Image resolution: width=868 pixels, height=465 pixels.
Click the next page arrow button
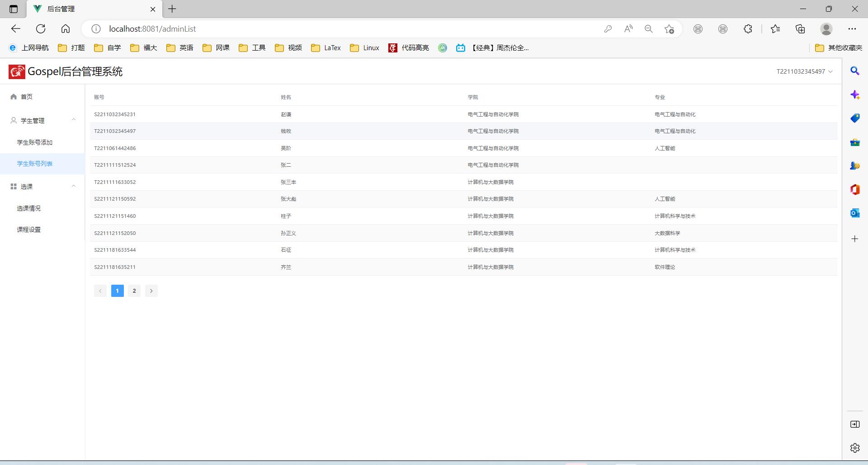pos(151,291)
